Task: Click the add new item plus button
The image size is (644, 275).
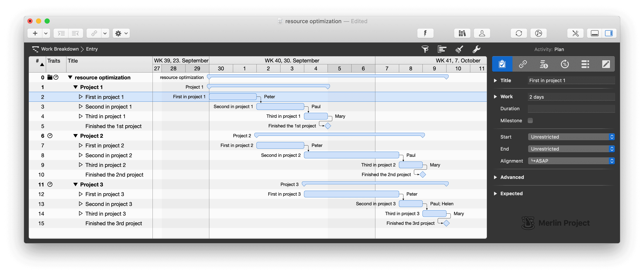Action: [35, 33]
